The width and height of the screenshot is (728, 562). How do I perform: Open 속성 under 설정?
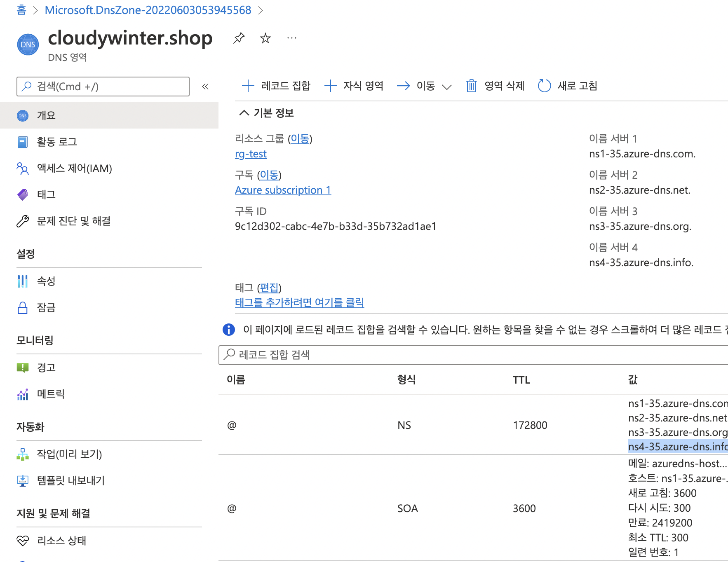109,281
